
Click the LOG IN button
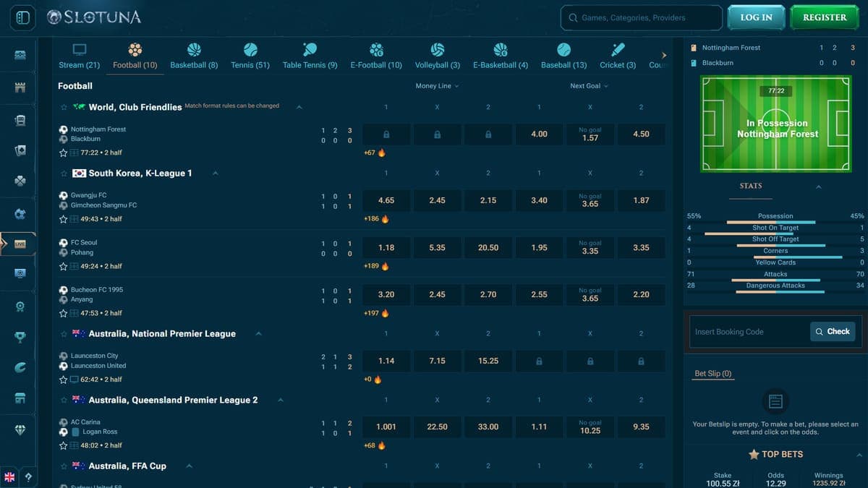(757, 17)
